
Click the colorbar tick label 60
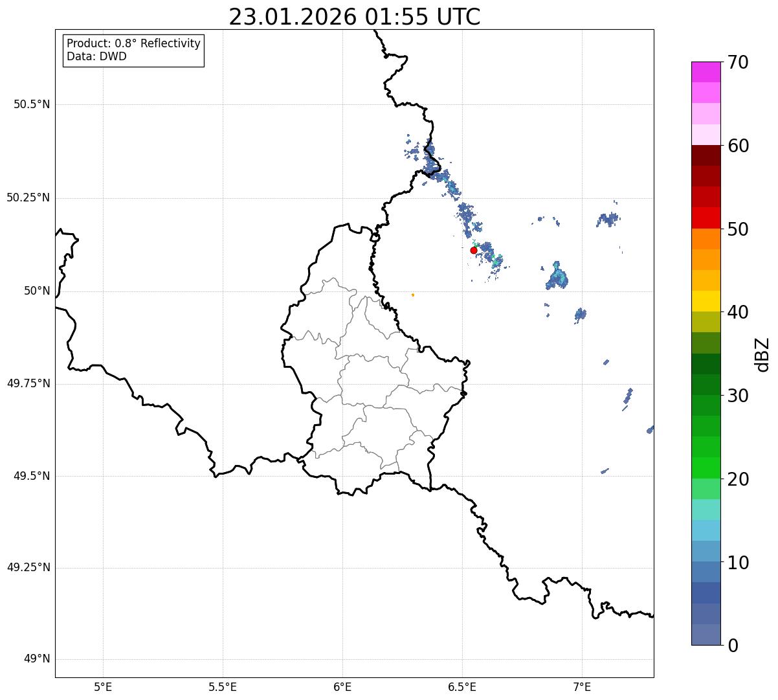(x=738, y=146)
